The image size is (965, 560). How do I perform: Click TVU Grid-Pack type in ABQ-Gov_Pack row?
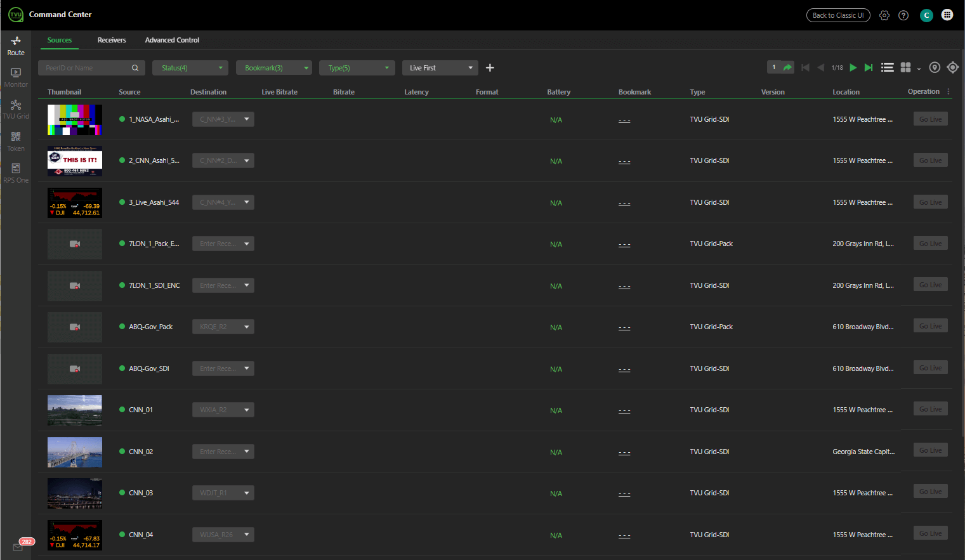(711, 327)
